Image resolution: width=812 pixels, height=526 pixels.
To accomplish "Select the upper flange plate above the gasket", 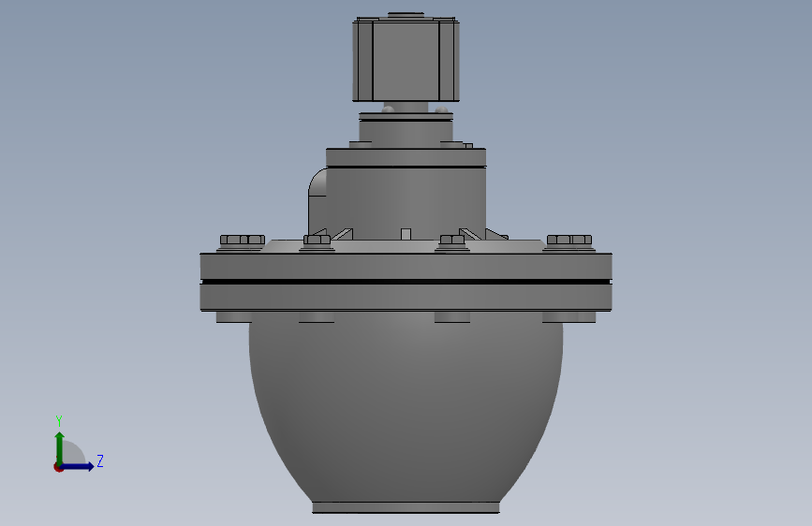I will coord(406,267).
